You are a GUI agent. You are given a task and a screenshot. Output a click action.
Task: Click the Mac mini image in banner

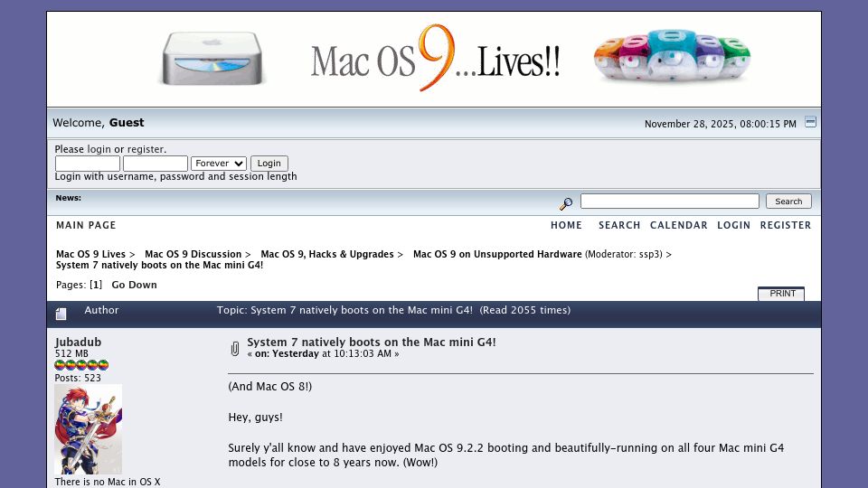tap(212, 59)
